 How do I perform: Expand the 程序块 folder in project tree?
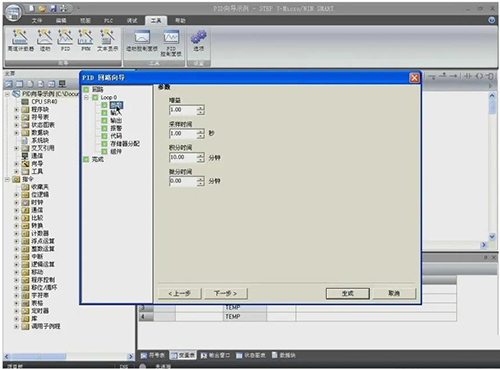coord(16,109)
